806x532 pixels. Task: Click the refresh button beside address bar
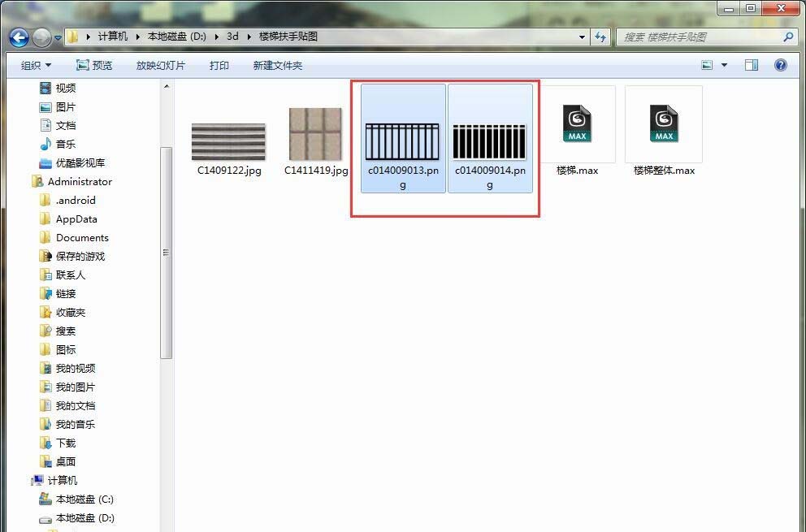[600, 37]
